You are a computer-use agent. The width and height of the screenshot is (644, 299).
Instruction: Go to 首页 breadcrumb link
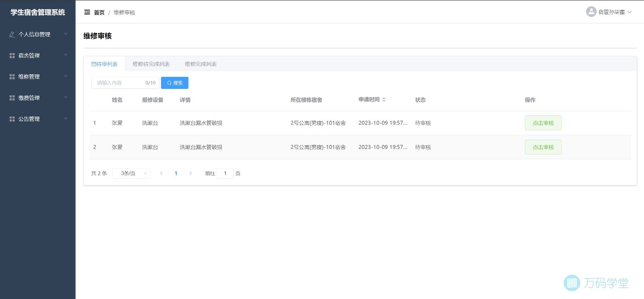coord(99,12)
